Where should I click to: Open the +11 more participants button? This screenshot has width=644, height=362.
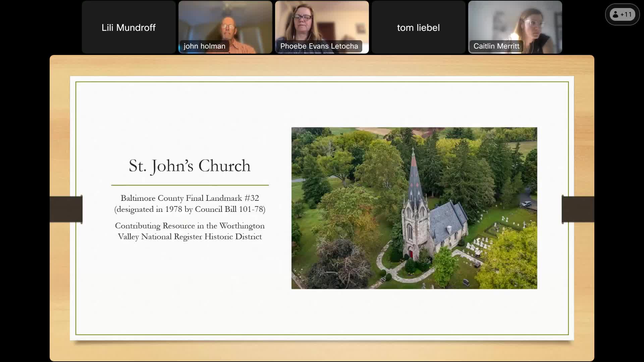pos(622,14)
